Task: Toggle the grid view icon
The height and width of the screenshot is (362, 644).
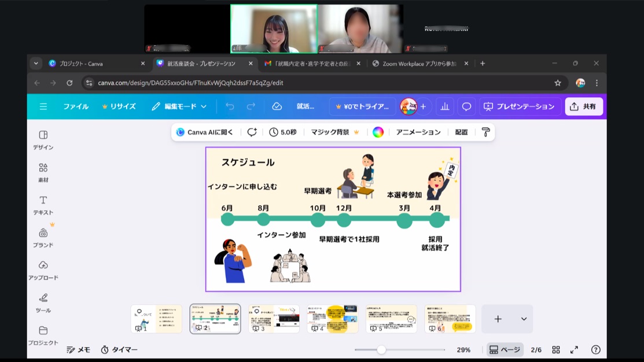Action: [556, 350]
